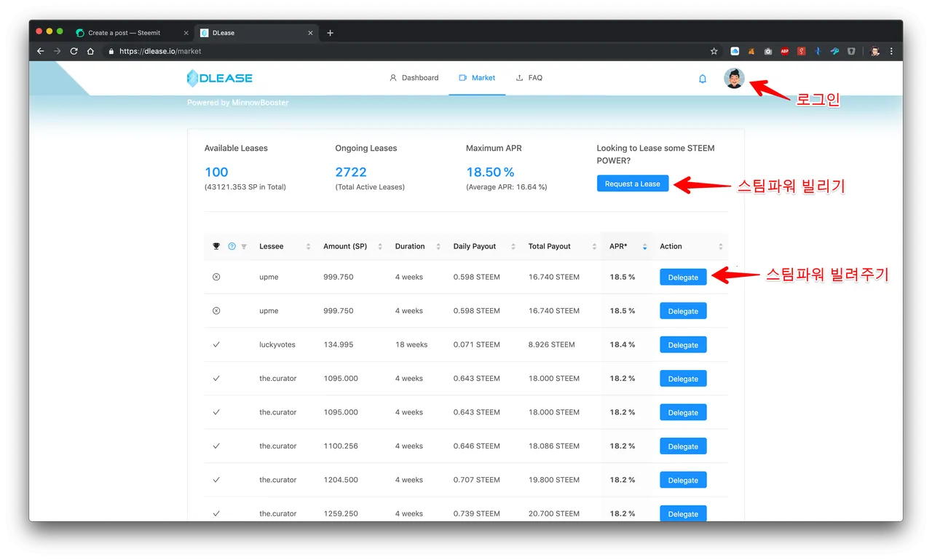Viewport: 932px width, 560px height.
Task: Select the DLease browser tab
Action: pos(257,33)
